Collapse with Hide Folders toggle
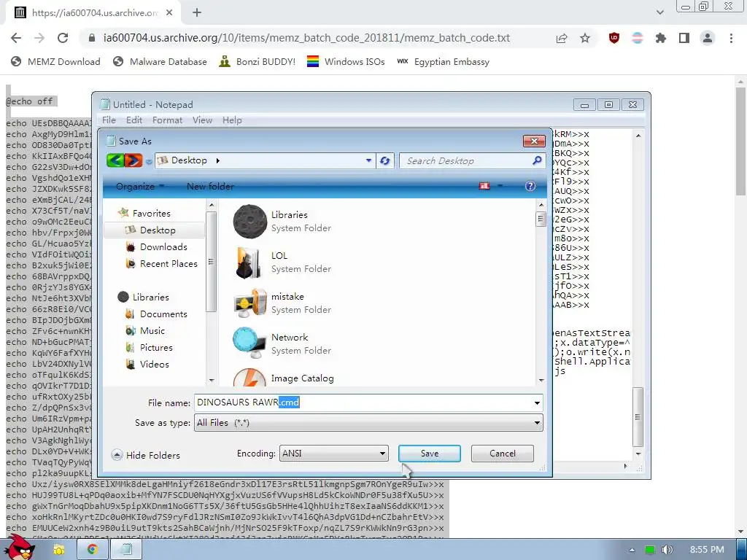 [x=146, y=455]
